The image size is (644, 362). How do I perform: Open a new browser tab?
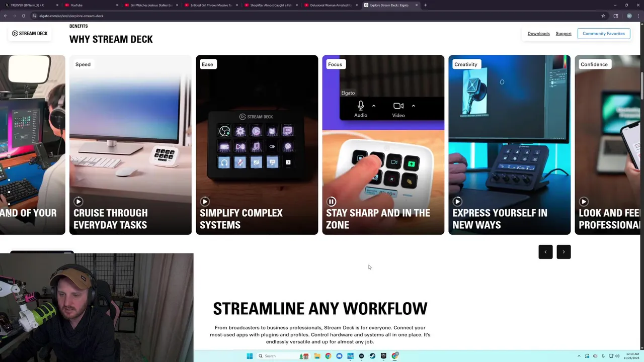(426, 5)
